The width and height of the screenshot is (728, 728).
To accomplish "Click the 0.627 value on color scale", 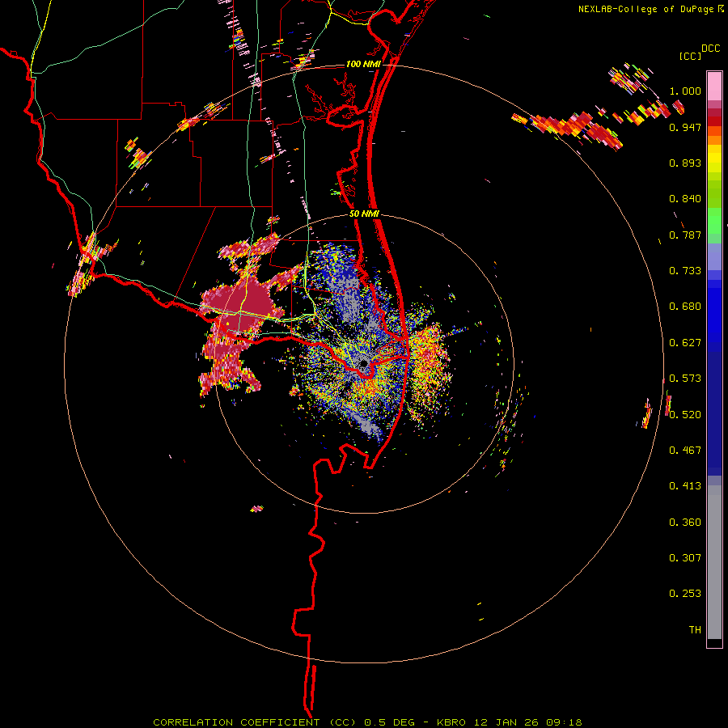I will (685, 343).
